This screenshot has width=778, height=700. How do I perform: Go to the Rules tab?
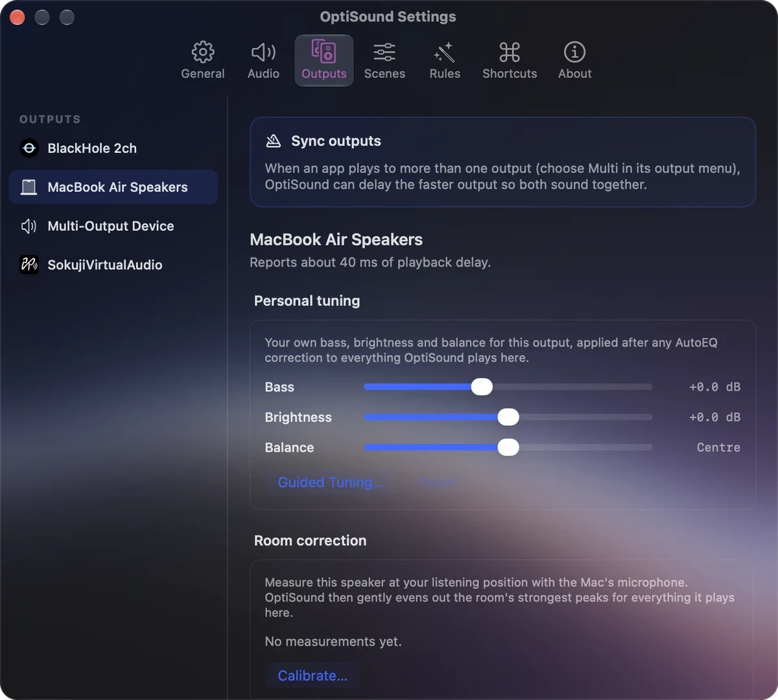coord(445,60)
